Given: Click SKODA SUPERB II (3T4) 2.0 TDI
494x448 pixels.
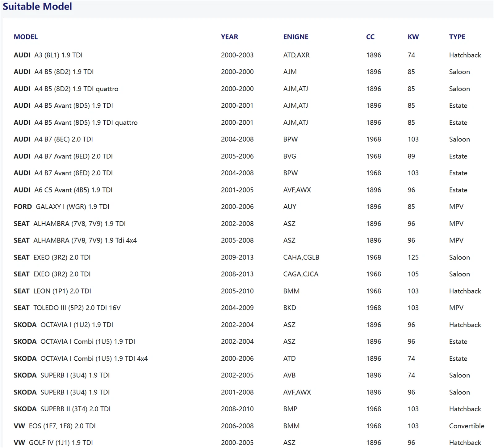Looking at the screenshot, I should [62, 409].
